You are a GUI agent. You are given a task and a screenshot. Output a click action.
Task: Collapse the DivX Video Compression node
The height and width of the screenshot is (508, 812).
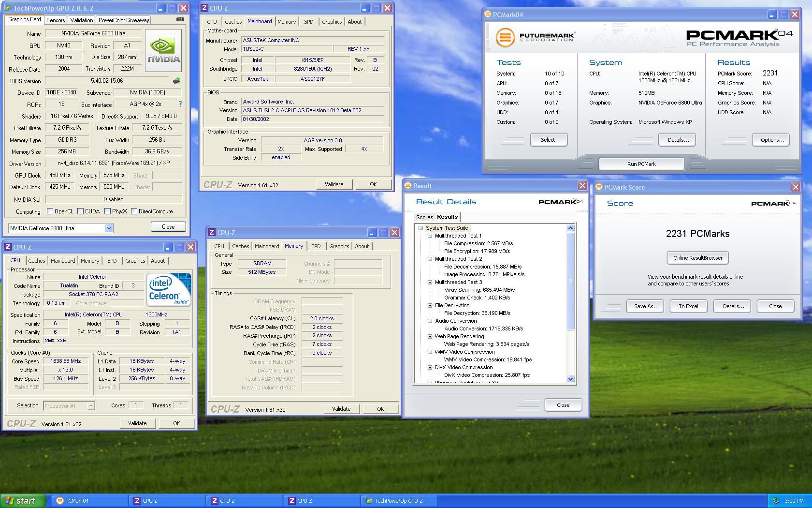pyautogui.click(x=430, y=367)
